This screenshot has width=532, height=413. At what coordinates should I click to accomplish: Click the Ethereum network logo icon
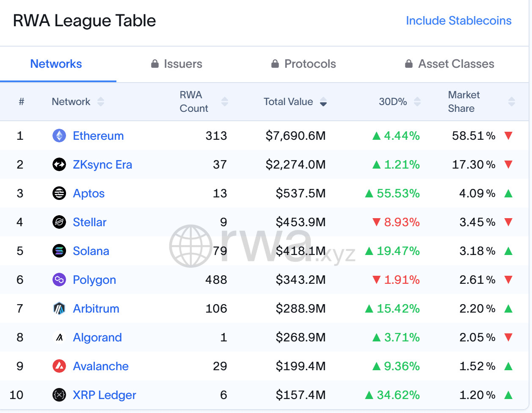59,136
